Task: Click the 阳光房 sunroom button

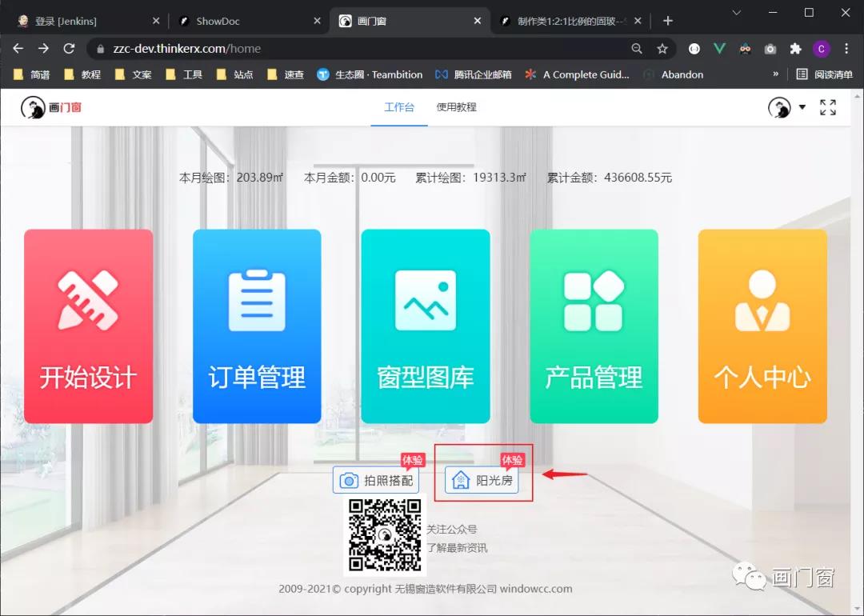Action: 482,480
